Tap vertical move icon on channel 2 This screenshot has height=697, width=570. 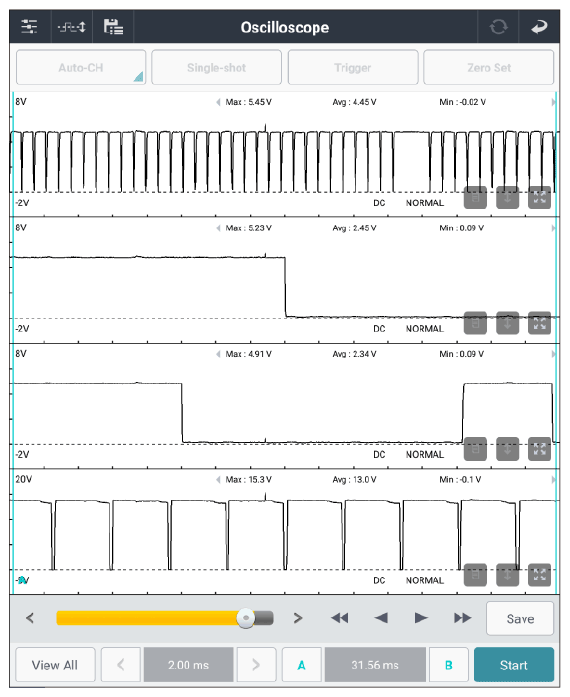coord(507,323)
